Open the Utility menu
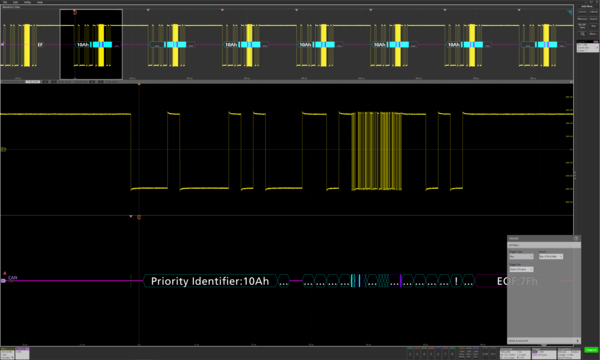This screenshot has height=360, width=600. click(28, 2)
